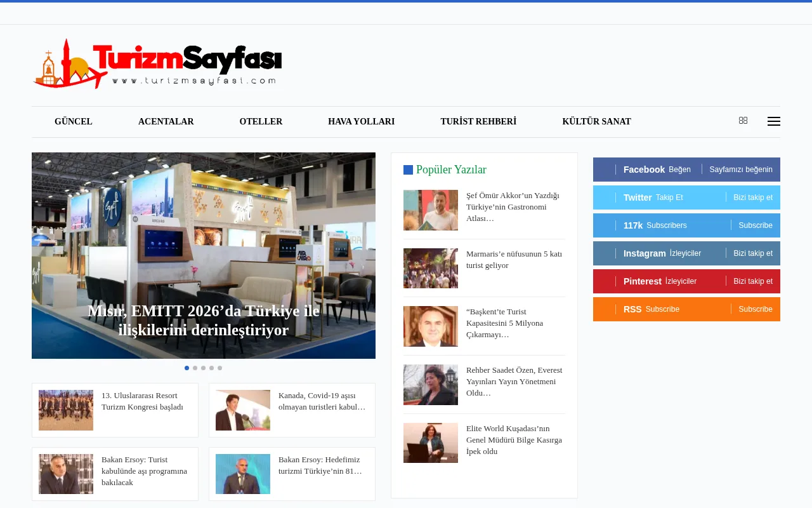Open the hamburger menu at the top right
The image size is (812, 508).
[x=774, y=121]
